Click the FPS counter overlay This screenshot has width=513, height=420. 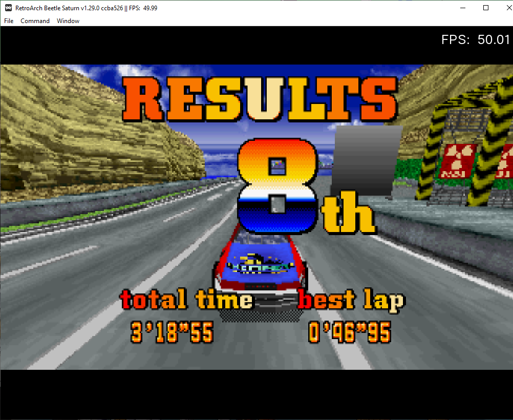pos(476,40)
